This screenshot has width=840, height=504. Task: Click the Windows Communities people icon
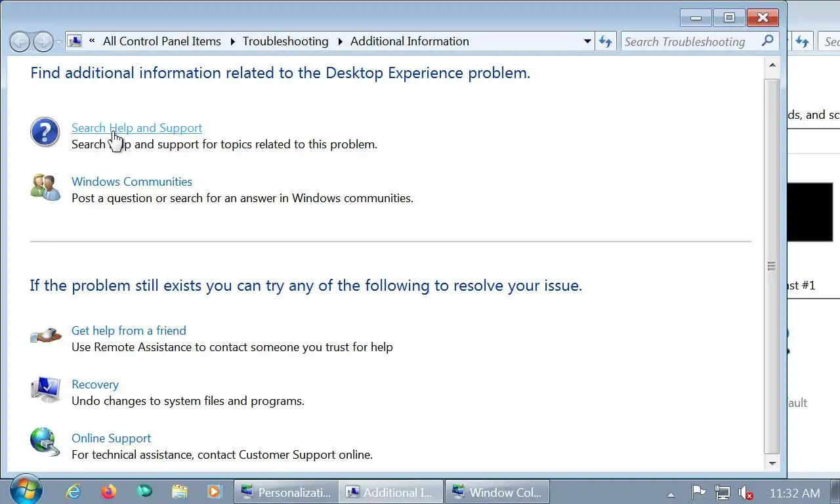[x=45, y=187]
